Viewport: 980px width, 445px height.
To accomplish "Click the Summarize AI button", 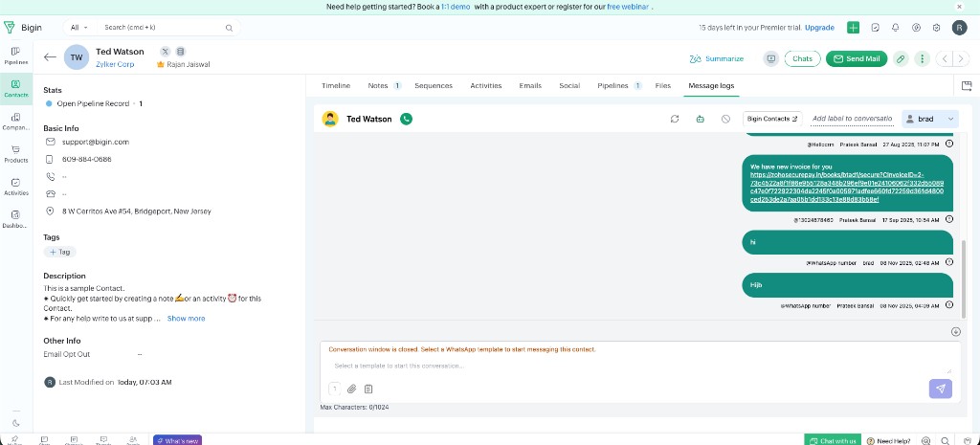I will click(716, 58).
